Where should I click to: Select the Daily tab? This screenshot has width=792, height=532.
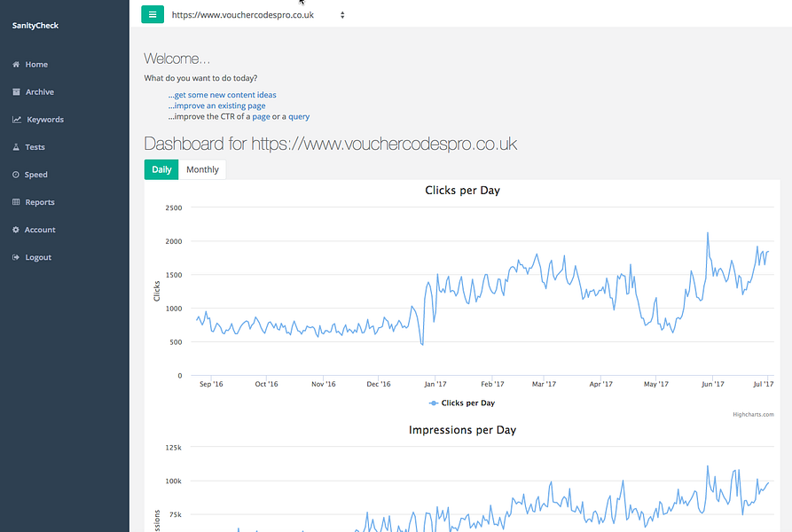[161, 168]
